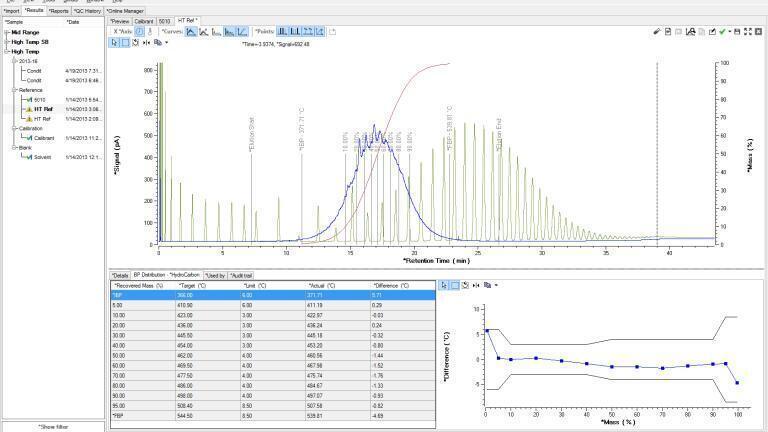Collapse the Calibration tree node
The height and width of the screenshot is (432, 768).
click(x=14, y=128)
